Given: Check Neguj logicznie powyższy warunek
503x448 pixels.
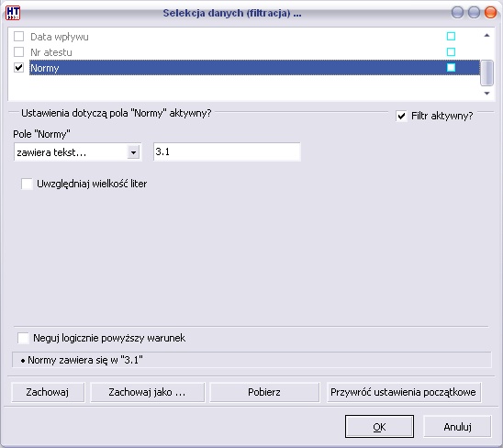Looking at the screenshot, I should click(23, 338).
